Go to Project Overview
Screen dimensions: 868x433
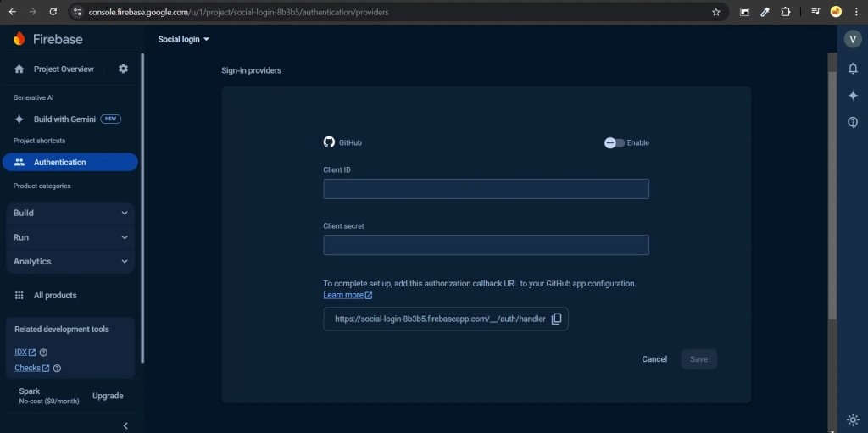tap(63, 69)
